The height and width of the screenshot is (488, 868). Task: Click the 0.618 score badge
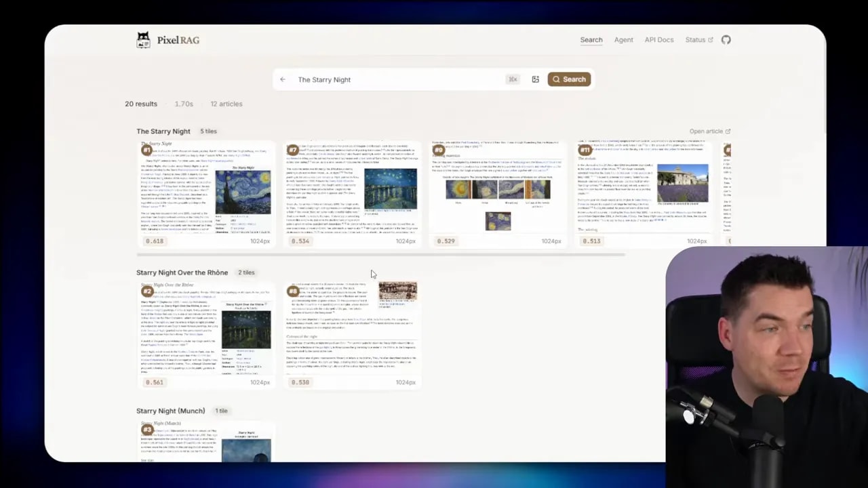[155, 241]
